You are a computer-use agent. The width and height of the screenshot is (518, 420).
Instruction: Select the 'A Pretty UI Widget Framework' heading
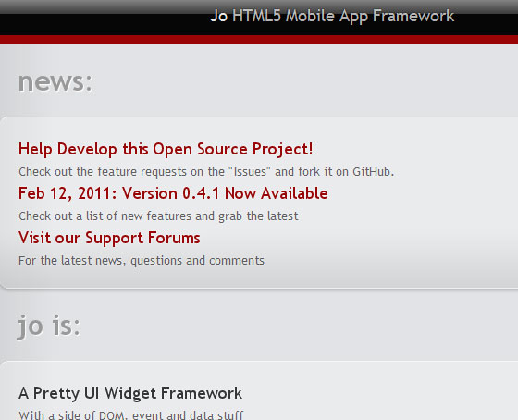[x=130, y=393]
